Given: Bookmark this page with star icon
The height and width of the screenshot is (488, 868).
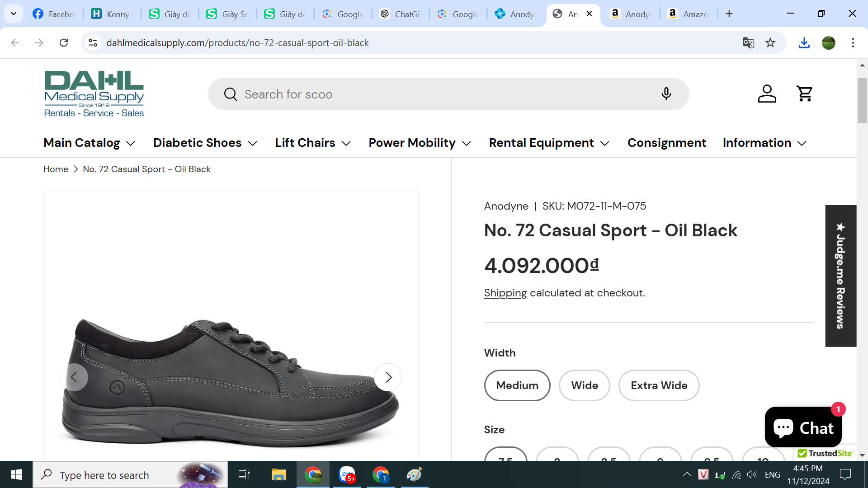Looking at the screenshot, I should 770,42.
